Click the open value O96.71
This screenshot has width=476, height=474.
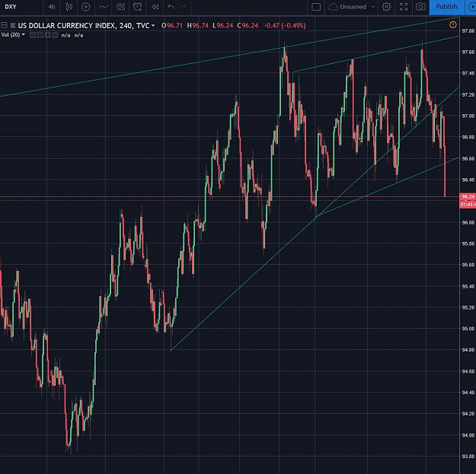tap(172, 25)
